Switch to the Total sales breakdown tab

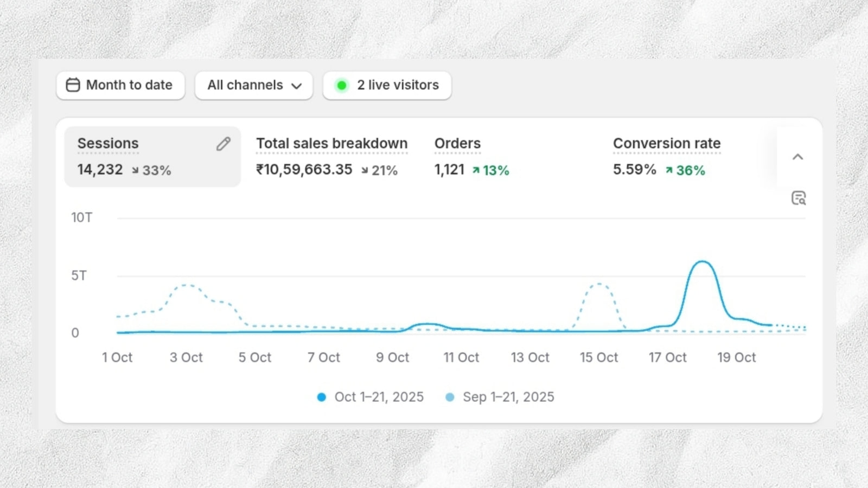(331, 144)
